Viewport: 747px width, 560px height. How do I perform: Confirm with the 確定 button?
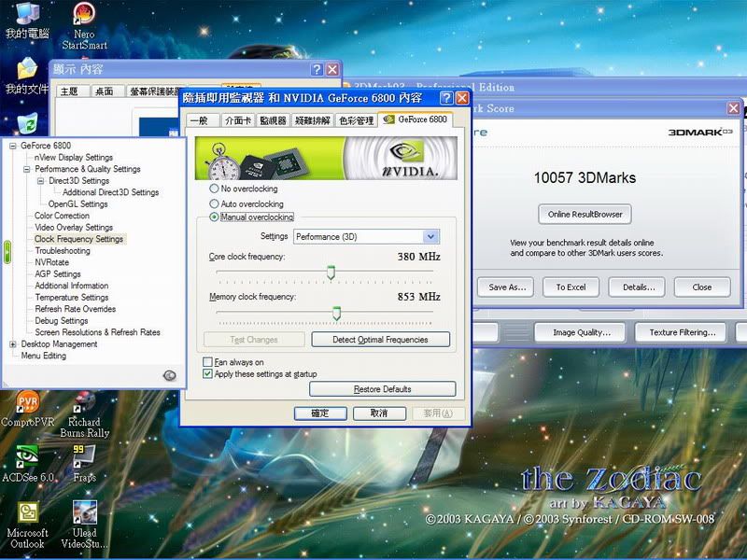click(320, 413)
